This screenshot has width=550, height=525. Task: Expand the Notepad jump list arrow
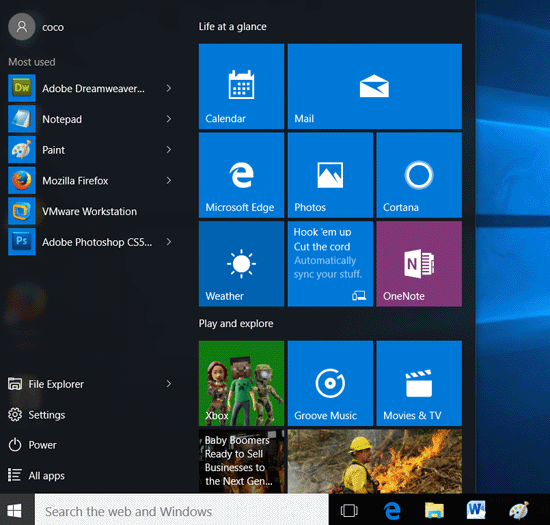169,119
